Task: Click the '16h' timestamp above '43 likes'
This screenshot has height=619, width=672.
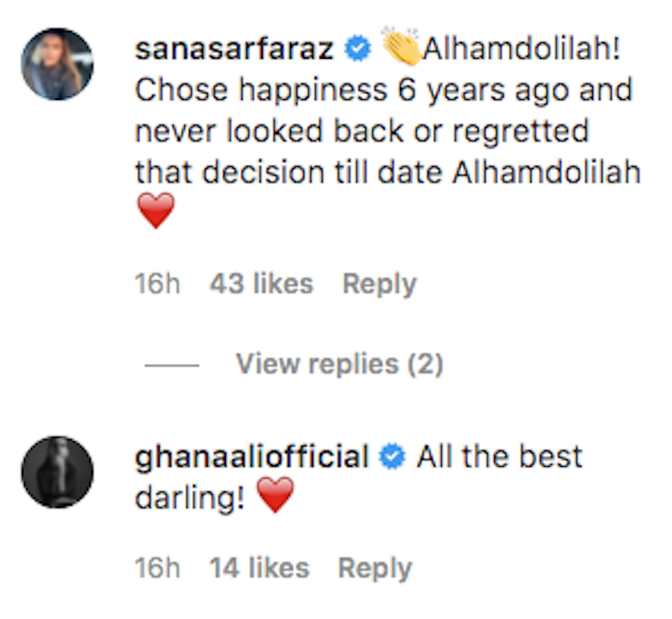Action: (157, 284)
